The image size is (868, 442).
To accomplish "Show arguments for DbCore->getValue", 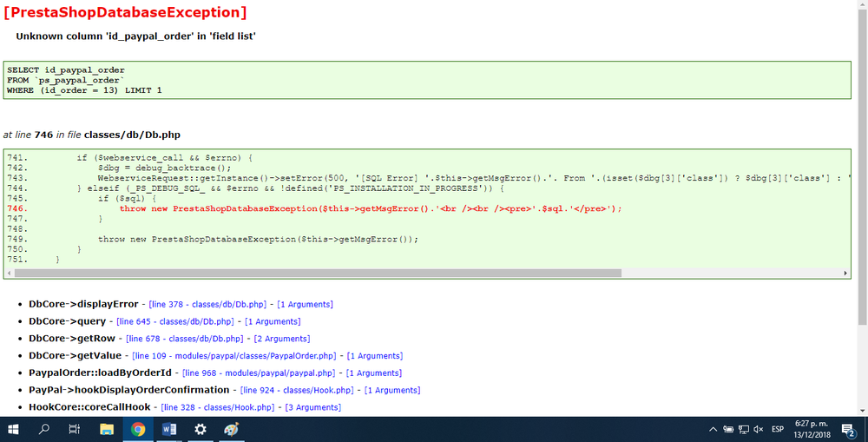I will tap(375, 355).
